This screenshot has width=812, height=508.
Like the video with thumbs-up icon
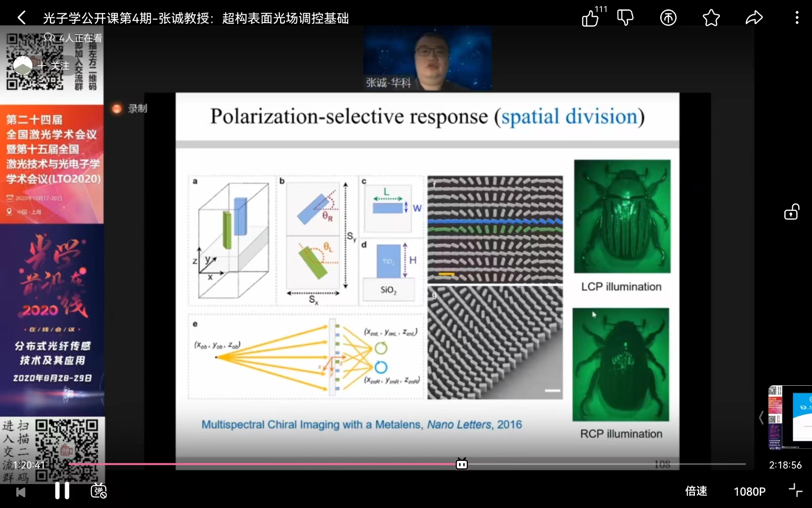click(590, 18)
